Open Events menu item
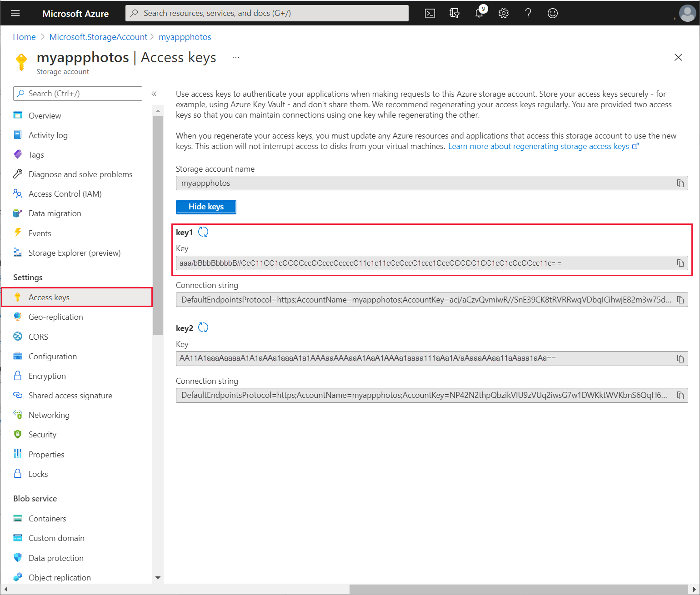700x595 pixels. point(40,233)
